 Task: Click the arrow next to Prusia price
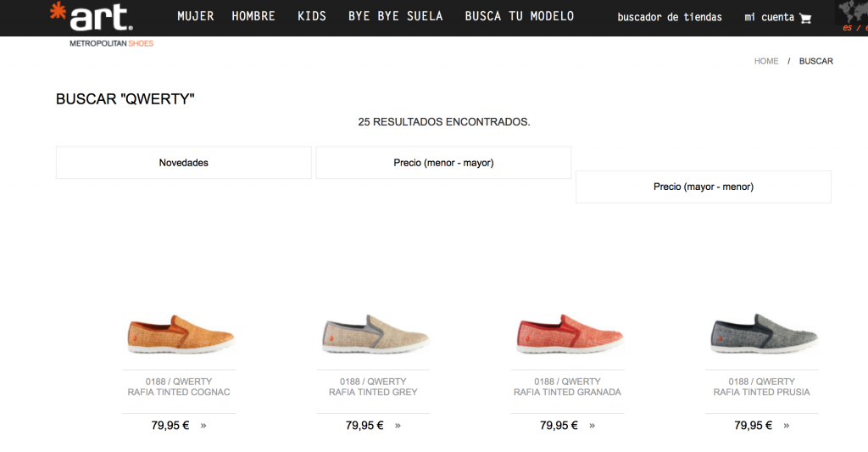(x=786, y=426)
